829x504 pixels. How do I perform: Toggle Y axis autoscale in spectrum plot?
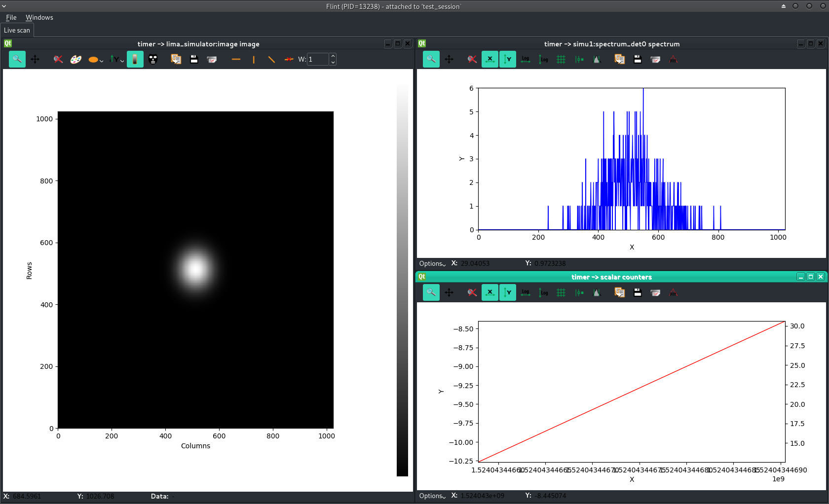click(508, 59)
